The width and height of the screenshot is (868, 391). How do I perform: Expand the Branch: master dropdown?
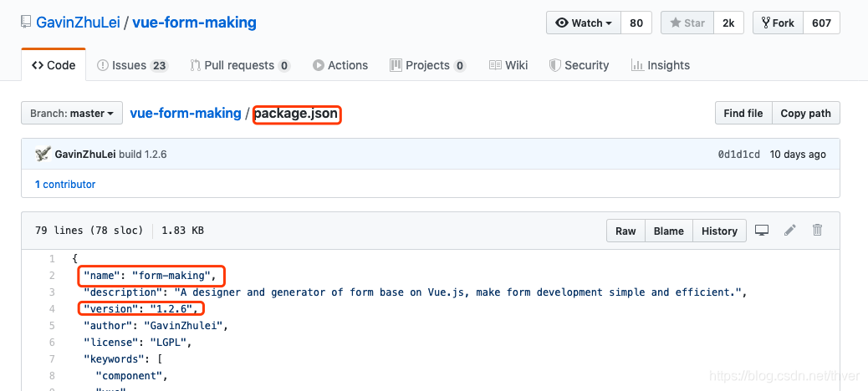pyautogui.click(x=72, y=114)
